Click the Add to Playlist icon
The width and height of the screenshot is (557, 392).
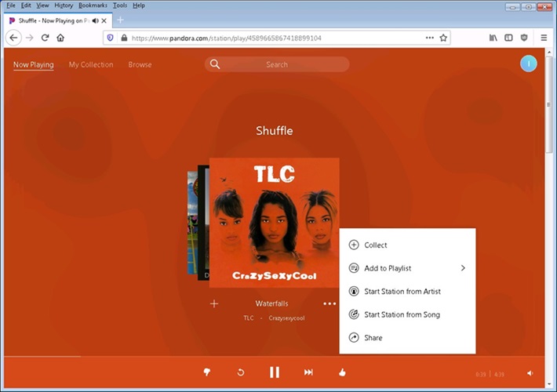point(354,268)
